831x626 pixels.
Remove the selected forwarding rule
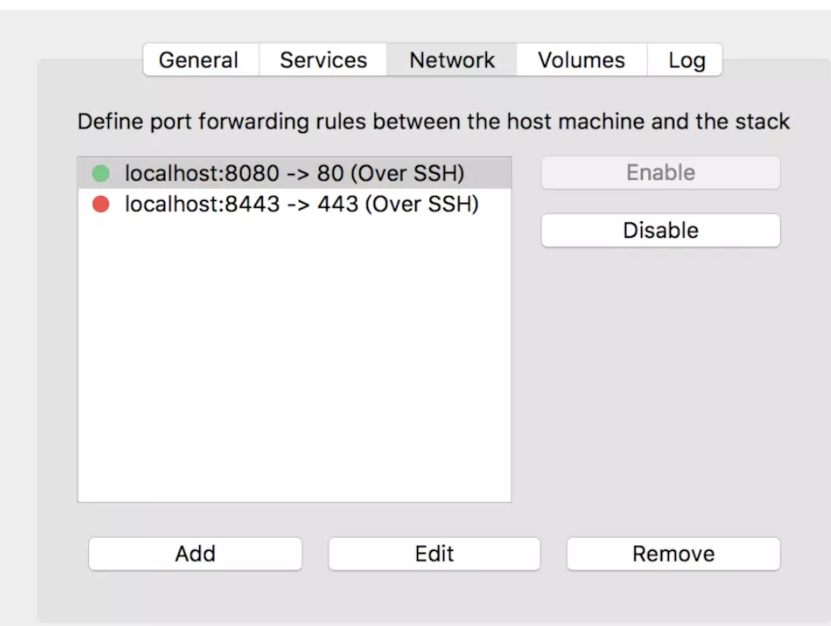tap(673, 554)
